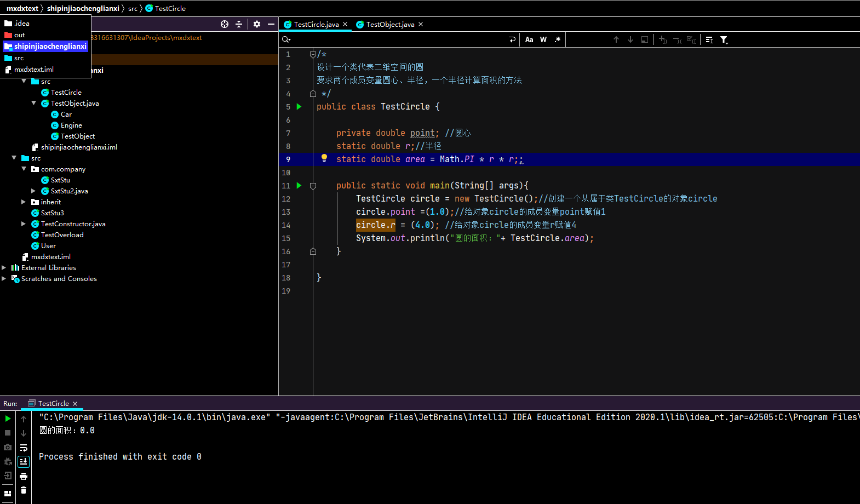Click the New Line icon in search field
This screenshot has width=860, height=504.
click(x=512, y=39)
